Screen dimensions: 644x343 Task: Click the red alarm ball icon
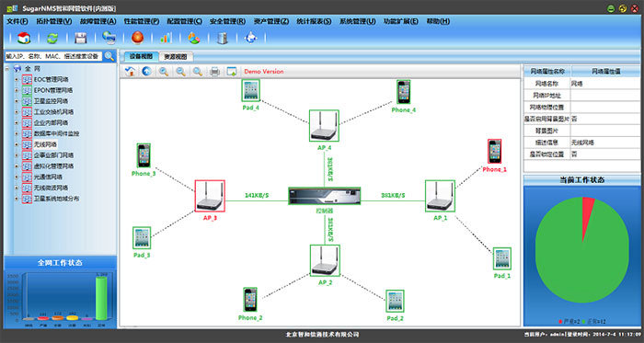[138, 38]
